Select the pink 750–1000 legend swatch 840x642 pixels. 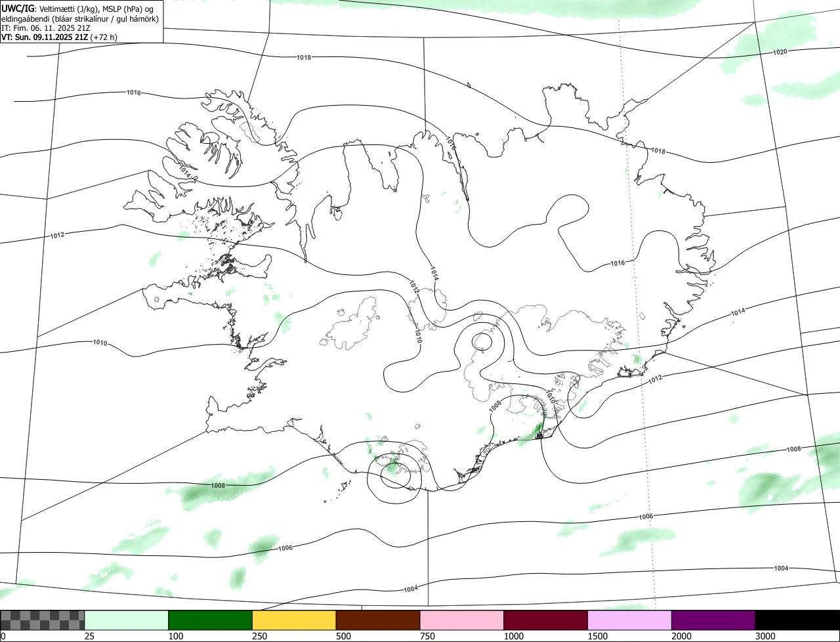tap(462, 620)
